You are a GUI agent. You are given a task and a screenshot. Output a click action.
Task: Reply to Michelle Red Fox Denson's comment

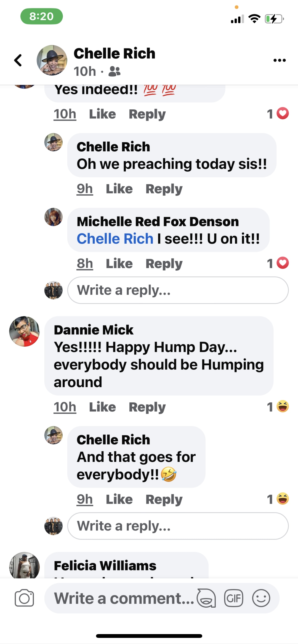[x=164, y=264]
